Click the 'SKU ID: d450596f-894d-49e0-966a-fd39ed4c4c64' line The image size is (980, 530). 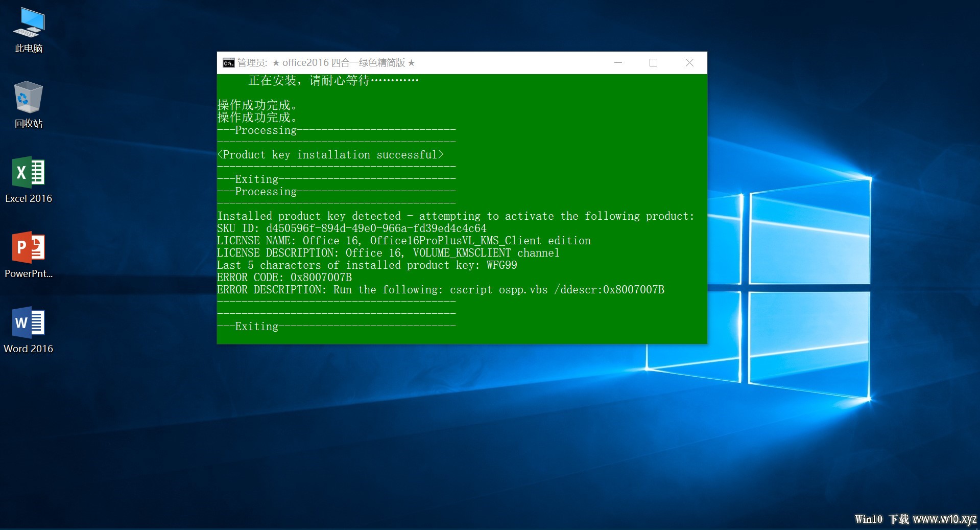pyautogui.click(x=352, y=228)
